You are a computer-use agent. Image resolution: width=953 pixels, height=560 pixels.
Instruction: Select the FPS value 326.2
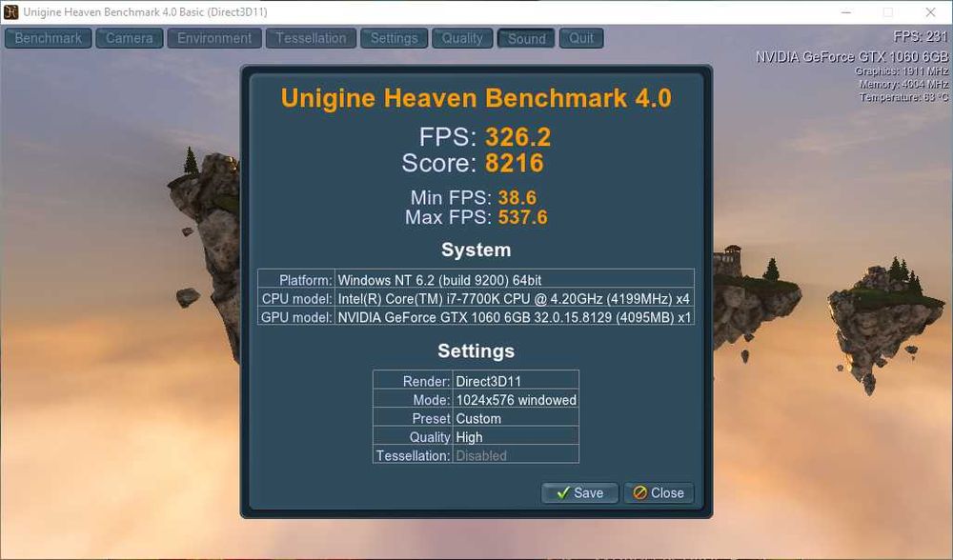tap(517, 137)
